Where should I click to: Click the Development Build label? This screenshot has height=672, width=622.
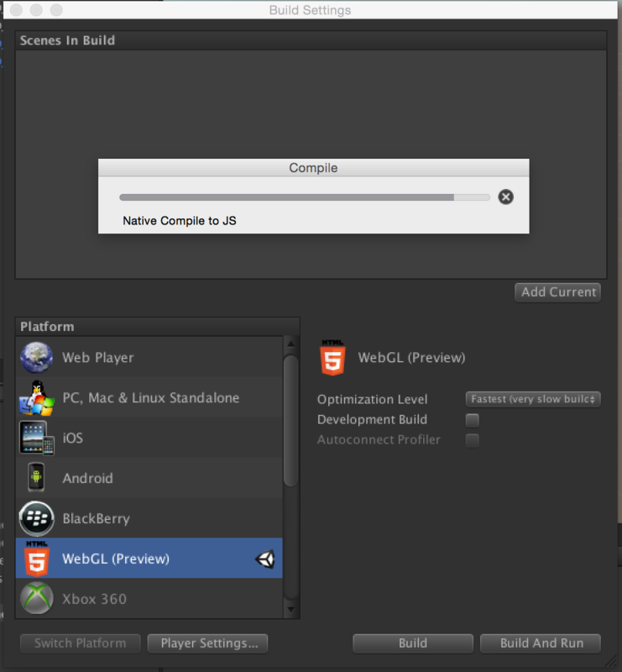[x=372, y=419]
